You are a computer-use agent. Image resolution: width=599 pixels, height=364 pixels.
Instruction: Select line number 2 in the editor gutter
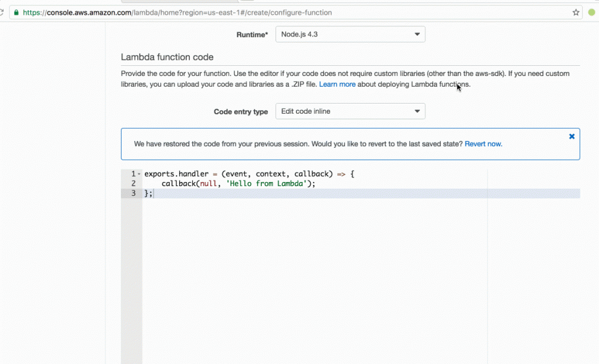click(133, 183)
